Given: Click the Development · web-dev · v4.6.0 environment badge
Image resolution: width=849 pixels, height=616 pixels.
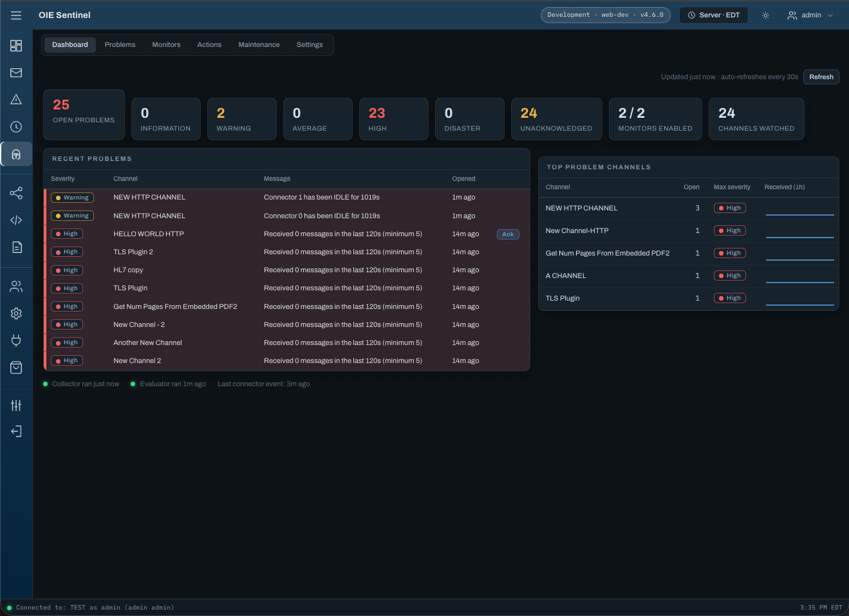Looking at the screenshot, I should (606, 15).
